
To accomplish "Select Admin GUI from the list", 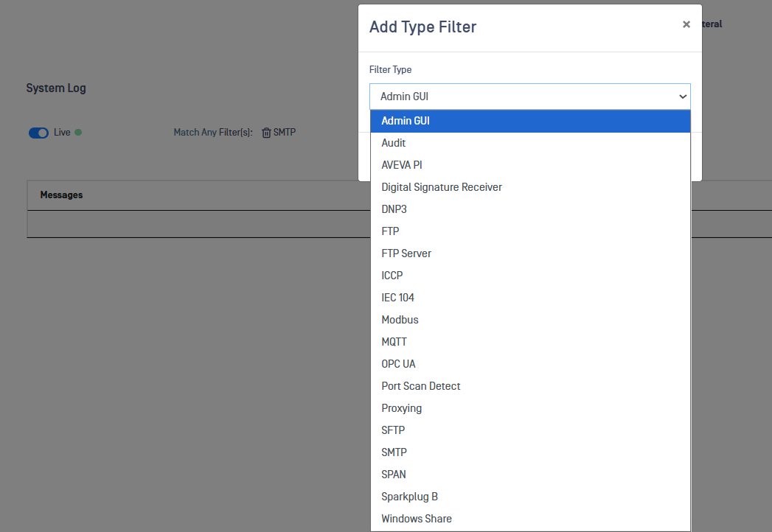I will pyautogui.click(x=406, y=121).
